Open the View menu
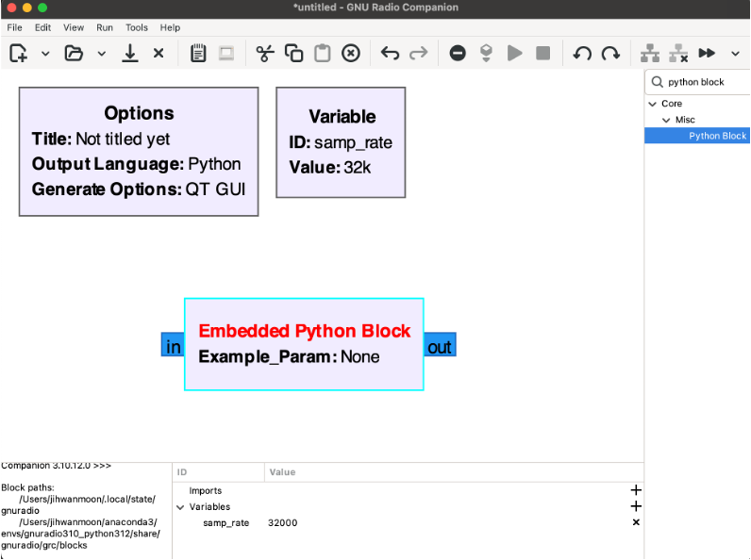The height and width of the screenshot is (560, 751). pos(74,27)
